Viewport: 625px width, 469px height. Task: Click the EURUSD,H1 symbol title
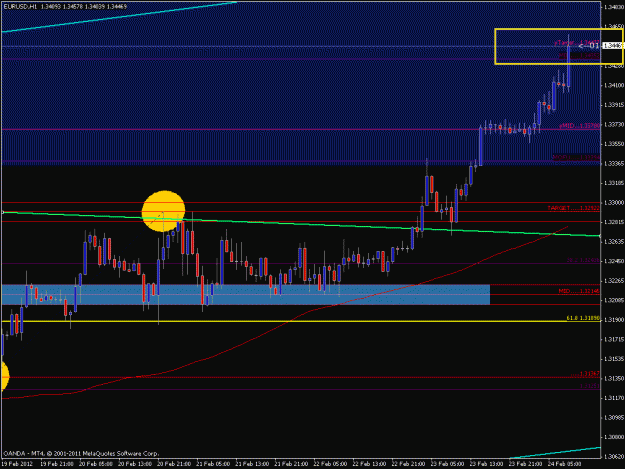19,7
